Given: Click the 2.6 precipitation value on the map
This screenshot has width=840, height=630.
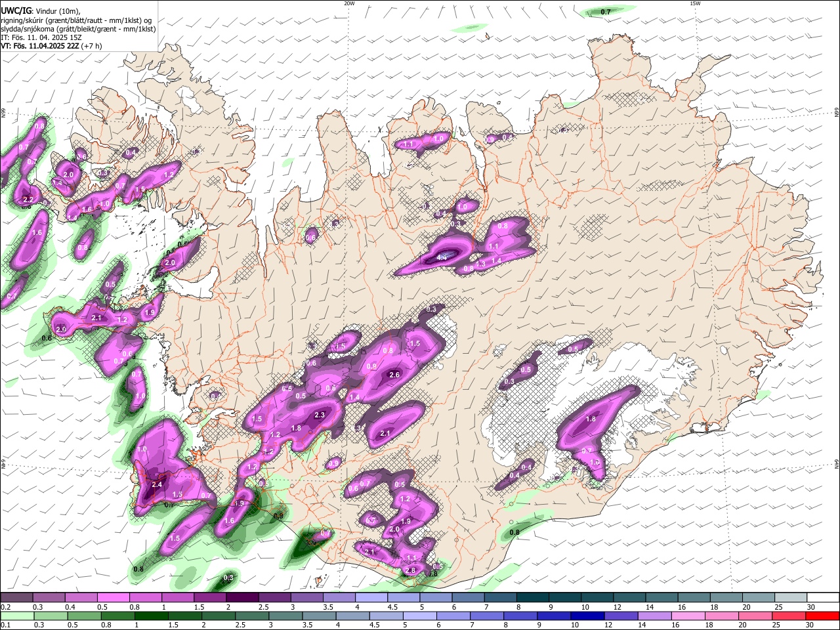Looking at the screenshot, I should [x=394, y=375].
